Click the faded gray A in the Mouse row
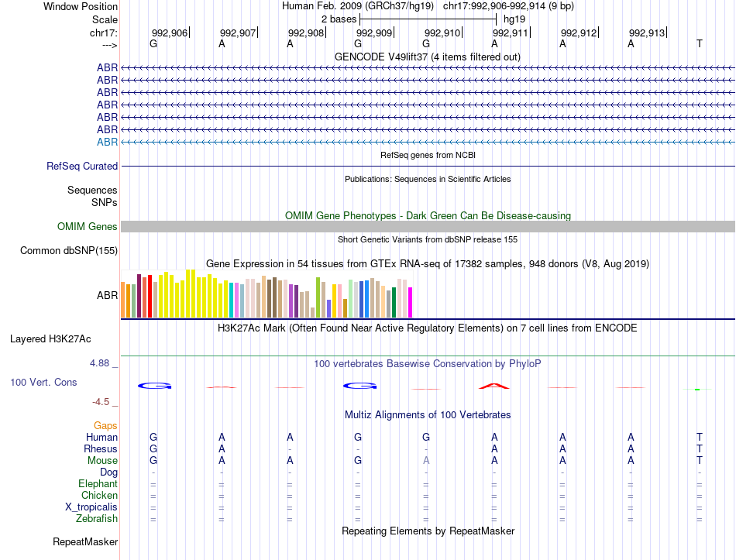This screenshot has height=560, width=736. tap(426, 461)
